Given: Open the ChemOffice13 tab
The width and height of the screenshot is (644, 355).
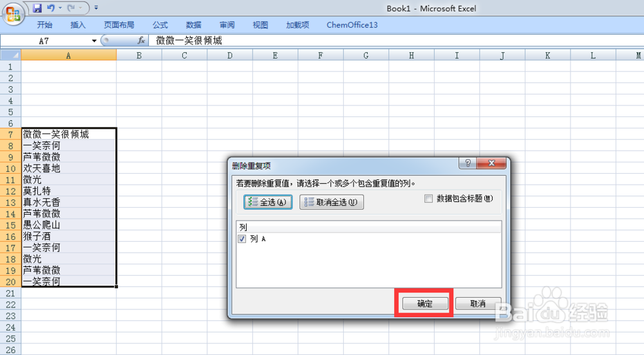Looking at the screenshot, I should tap(352, 25).
